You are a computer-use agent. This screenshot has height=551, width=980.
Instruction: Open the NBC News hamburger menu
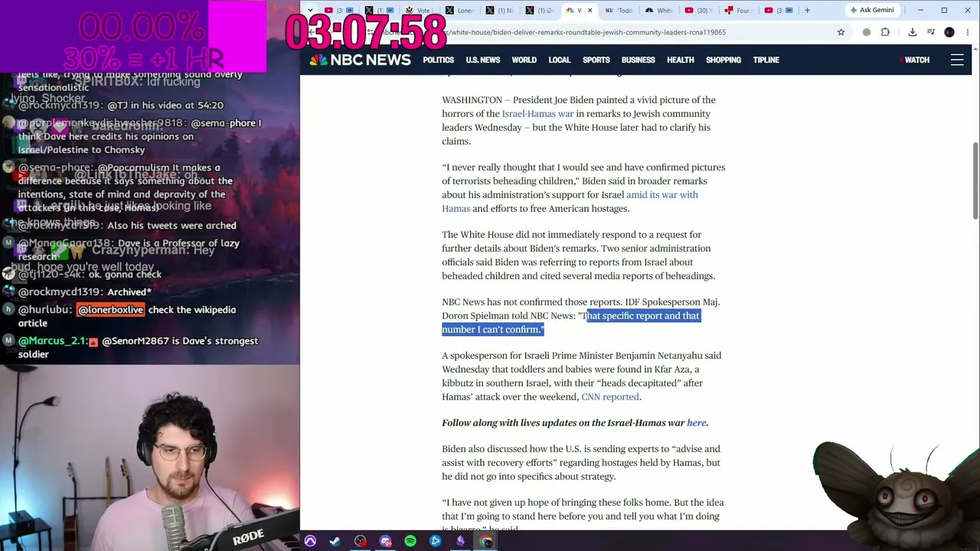point(957,60)
